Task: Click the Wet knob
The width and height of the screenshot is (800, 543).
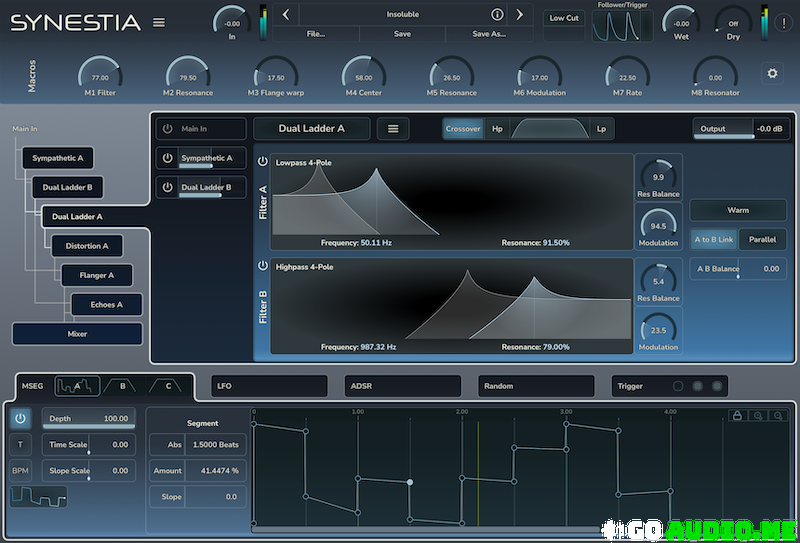Action: click(x=681, y=21)
